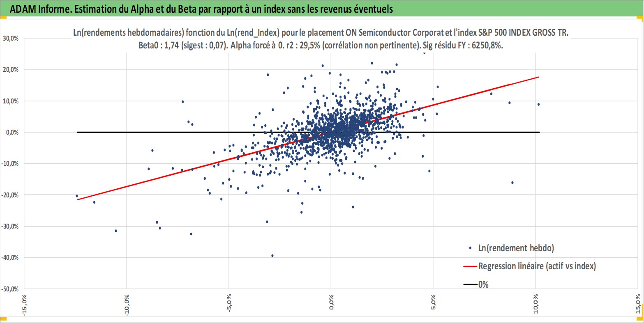Select the 20,0% y-axis label
The height and width of the screenshot is (323, 644).
[11, 69]
